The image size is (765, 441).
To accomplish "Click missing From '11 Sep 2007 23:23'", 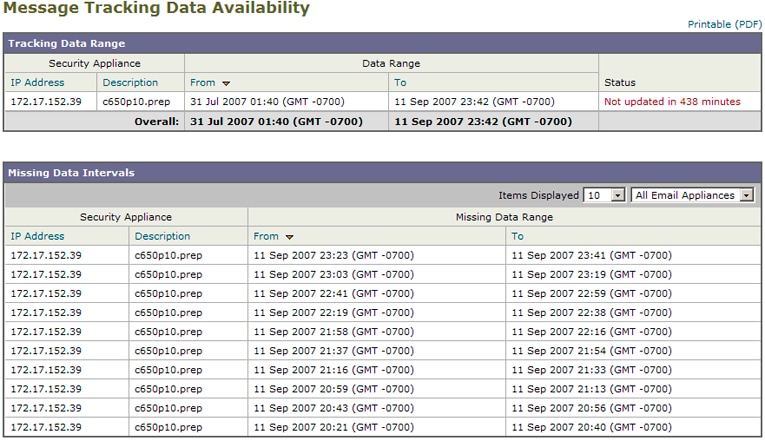I will pos(334,255).
